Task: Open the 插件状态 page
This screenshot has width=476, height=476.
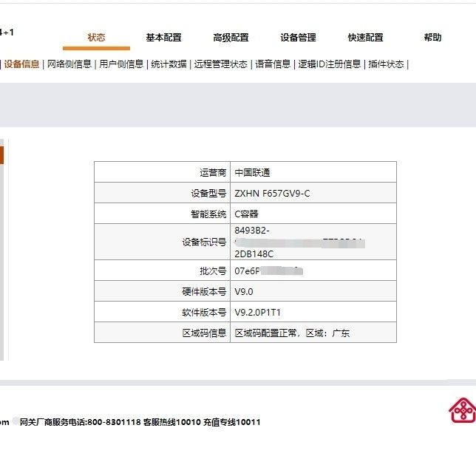Action: pyautogui.click(x=386, y=64)
